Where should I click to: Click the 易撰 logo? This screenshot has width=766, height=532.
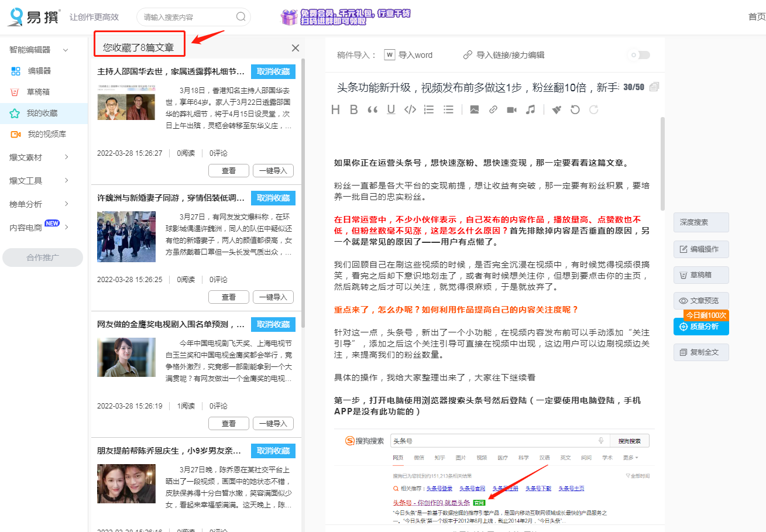tap(33, 17)
